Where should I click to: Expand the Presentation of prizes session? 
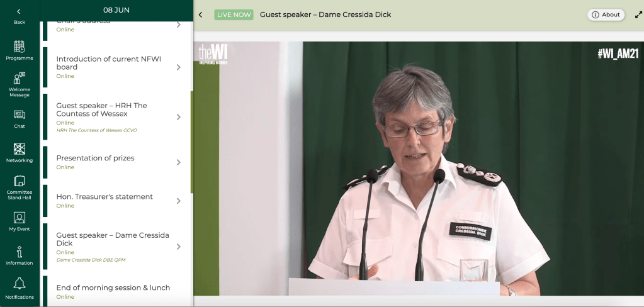178,162
